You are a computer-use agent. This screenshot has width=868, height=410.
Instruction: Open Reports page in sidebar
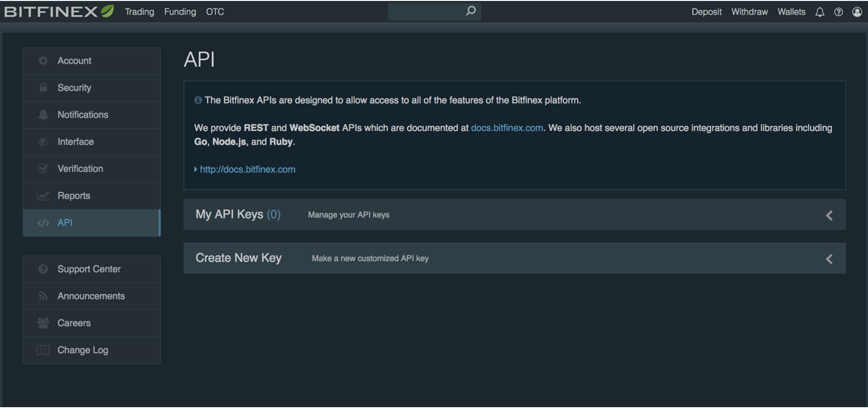coord(91,196)
